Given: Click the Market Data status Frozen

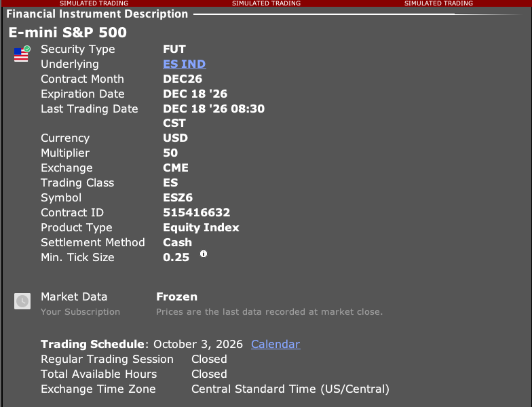Looking at the screenshot, I should 176,297.
